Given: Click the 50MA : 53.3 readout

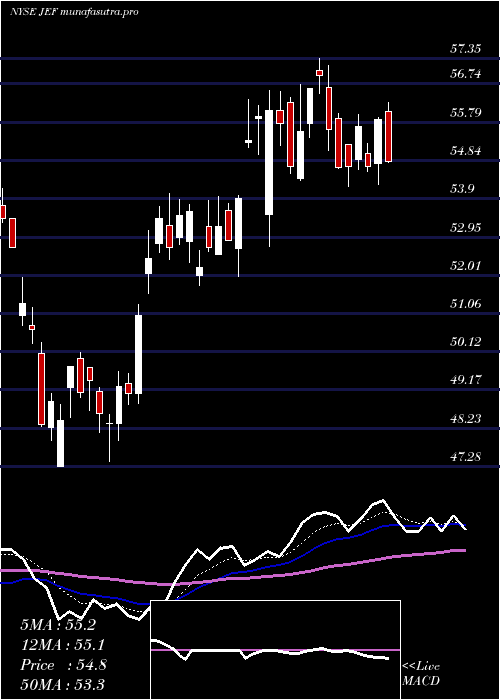Looking at the screenshot, I should 62,684.
